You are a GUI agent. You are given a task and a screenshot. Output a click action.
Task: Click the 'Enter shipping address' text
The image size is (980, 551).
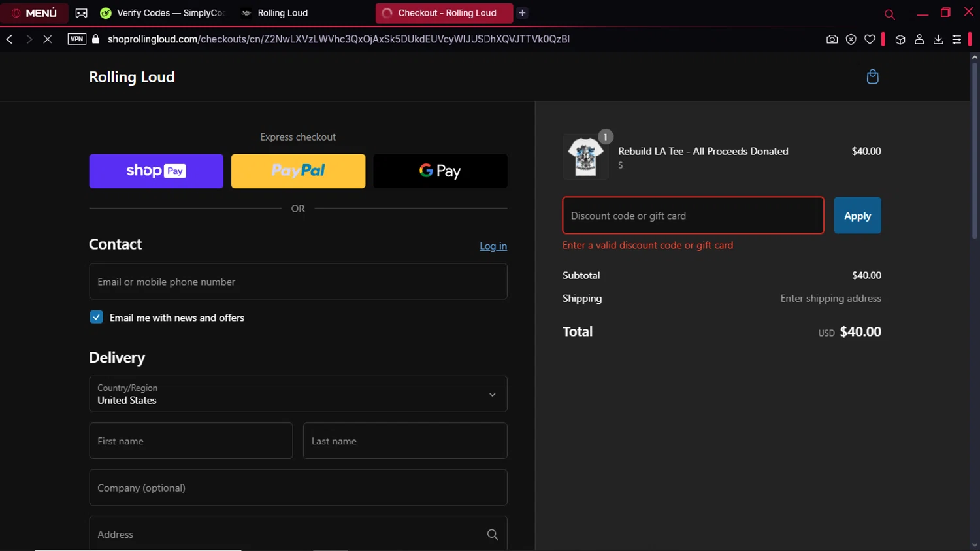click(830, 299)
